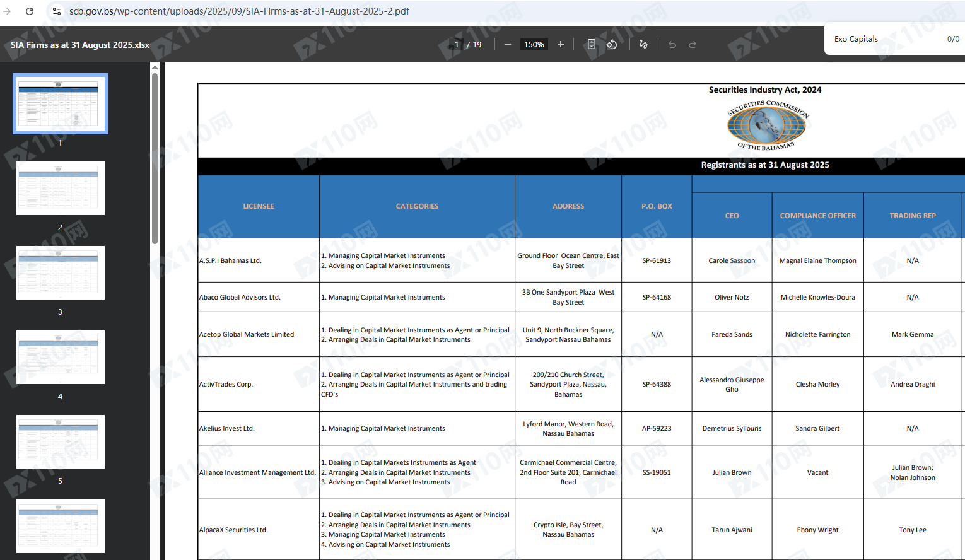Click the browser forward arrow

click(7, 11)
